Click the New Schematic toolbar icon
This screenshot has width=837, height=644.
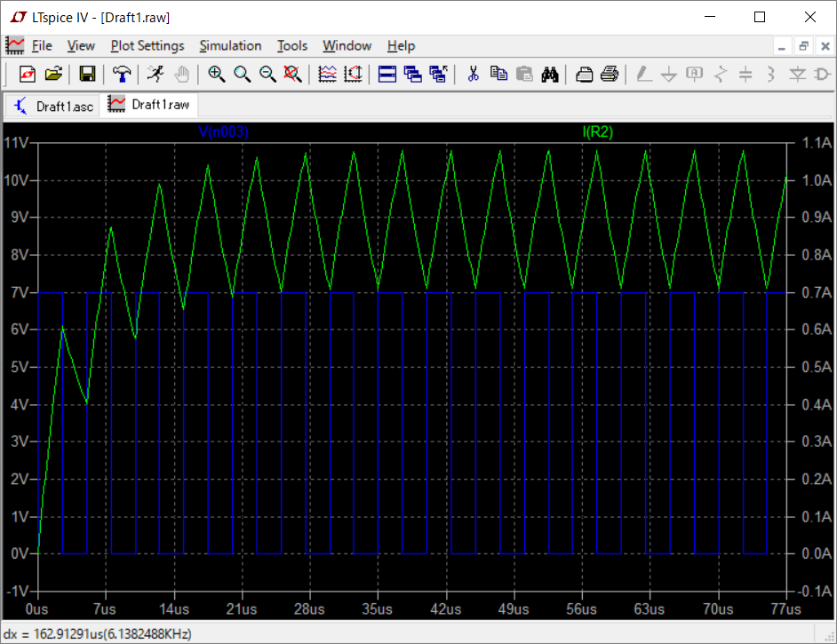[x=28, y=74]
